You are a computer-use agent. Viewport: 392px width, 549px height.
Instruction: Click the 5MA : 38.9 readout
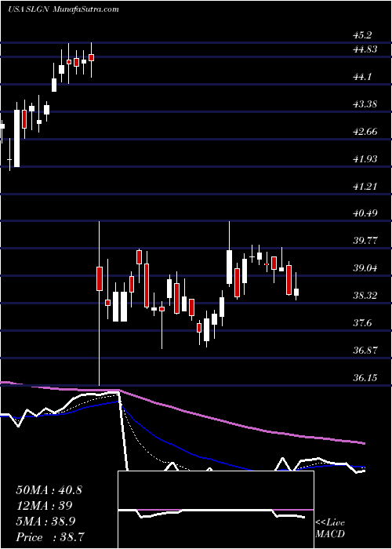coord(46,522)
